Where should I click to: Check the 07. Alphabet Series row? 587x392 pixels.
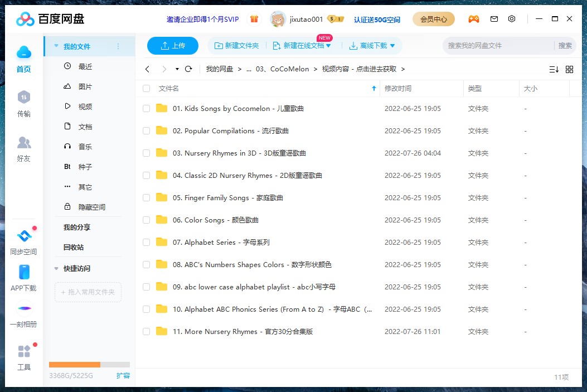(147, 242)
